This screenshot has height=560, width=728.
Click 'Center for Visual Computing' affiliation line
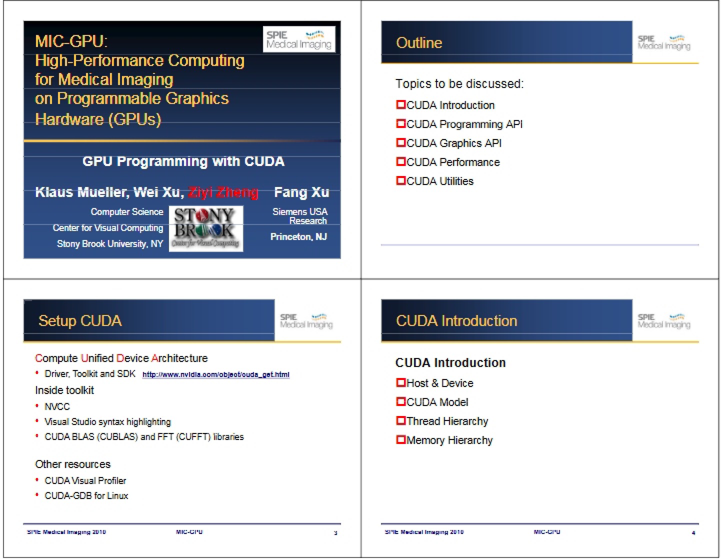pos(108,227)
